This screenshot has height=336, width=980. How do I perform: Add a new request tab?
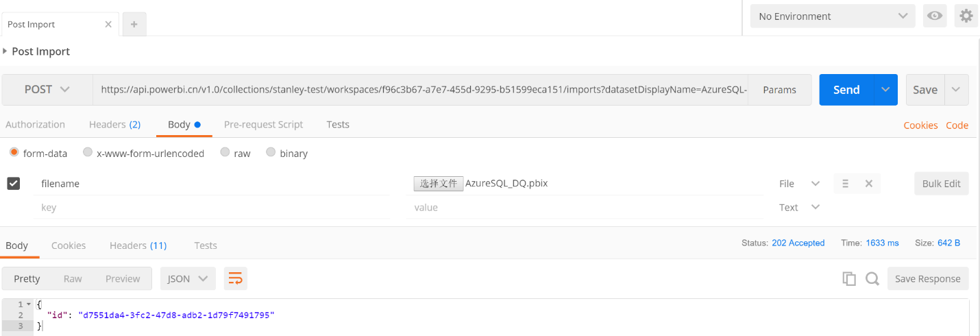(134, 24)
